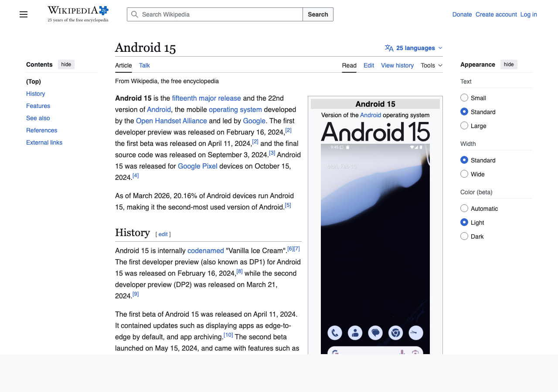Hide the Contents sidebar

[66, 64]
